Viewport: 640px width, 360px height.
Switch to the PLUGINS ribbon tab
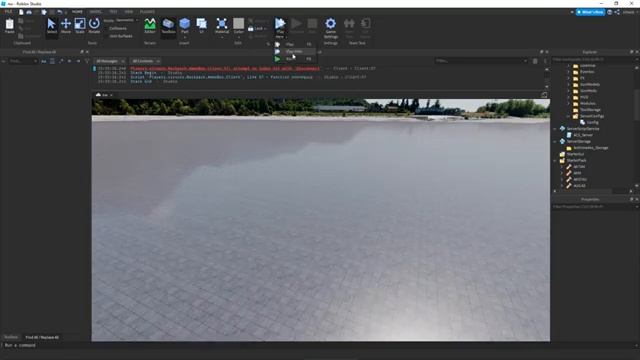147,12
